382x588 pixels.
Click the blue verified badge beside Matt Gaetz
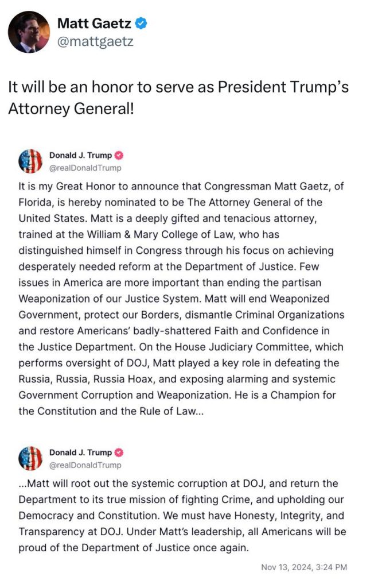pos(141,24)
